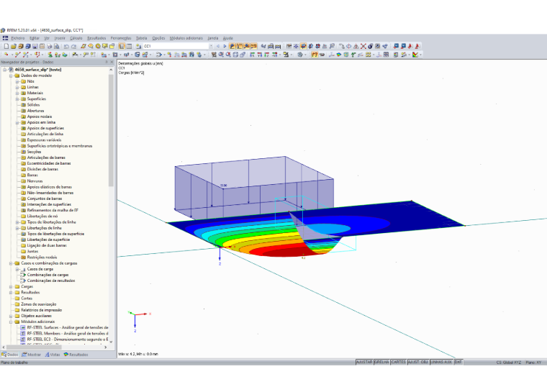Switch to the Mostrar navigator tab

(32, 355)
